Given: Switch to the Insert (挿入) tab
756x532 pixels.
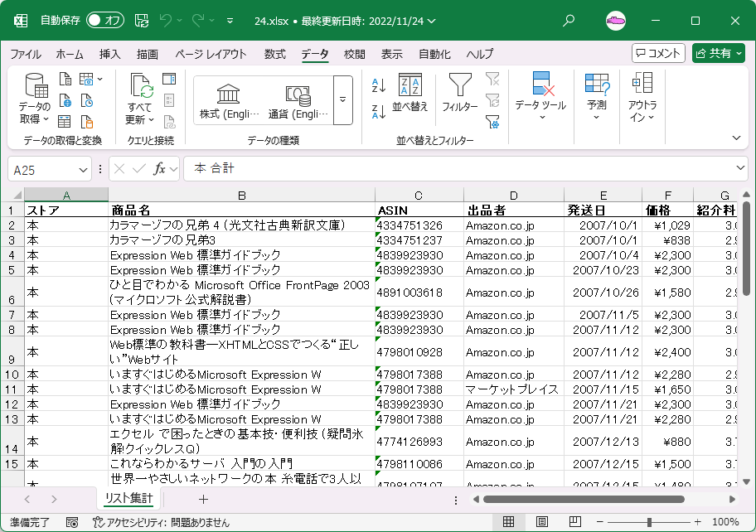Looking at the screenshot, I should (110, 54).
